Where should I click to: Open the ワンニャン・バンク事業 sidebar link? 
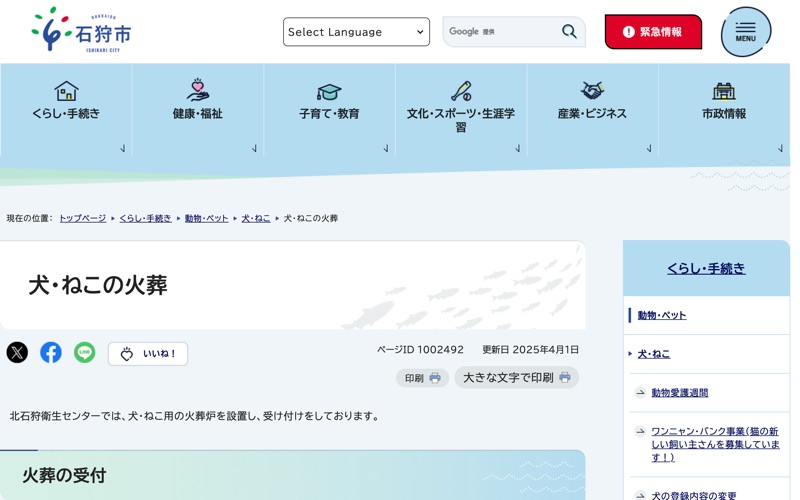click(x=715, y=444)
